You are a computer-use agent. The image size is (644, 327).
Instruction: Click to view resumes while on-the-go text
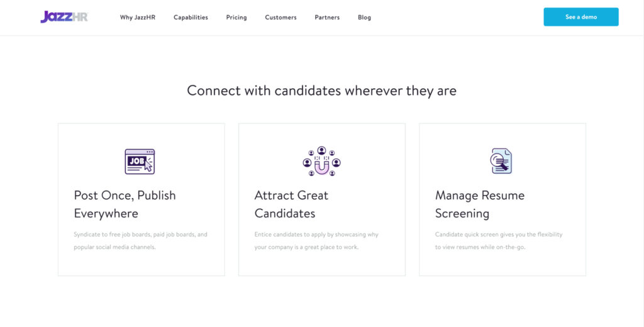click(480, 247)
